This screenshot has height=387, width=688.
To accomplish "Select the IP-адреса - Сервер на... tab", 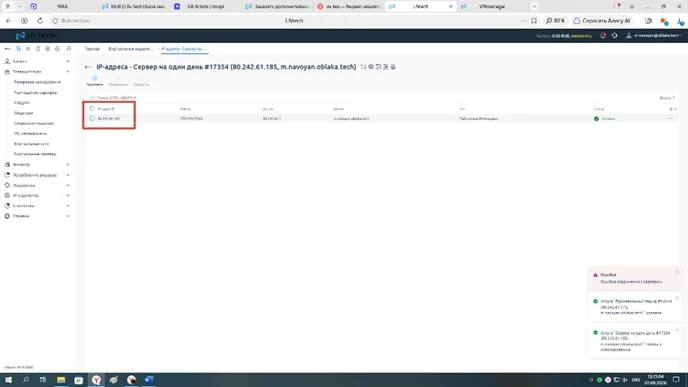I will tap(184, 49).
